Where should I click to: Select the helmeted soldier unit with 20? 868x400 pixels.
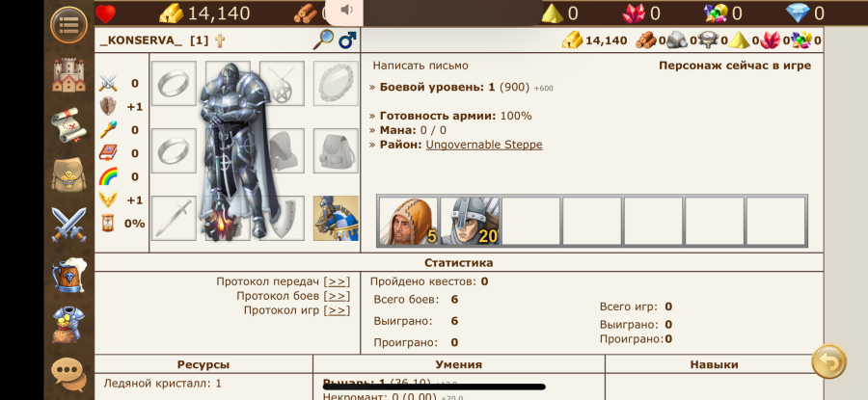pyautogui.click(x=470, y=221)
